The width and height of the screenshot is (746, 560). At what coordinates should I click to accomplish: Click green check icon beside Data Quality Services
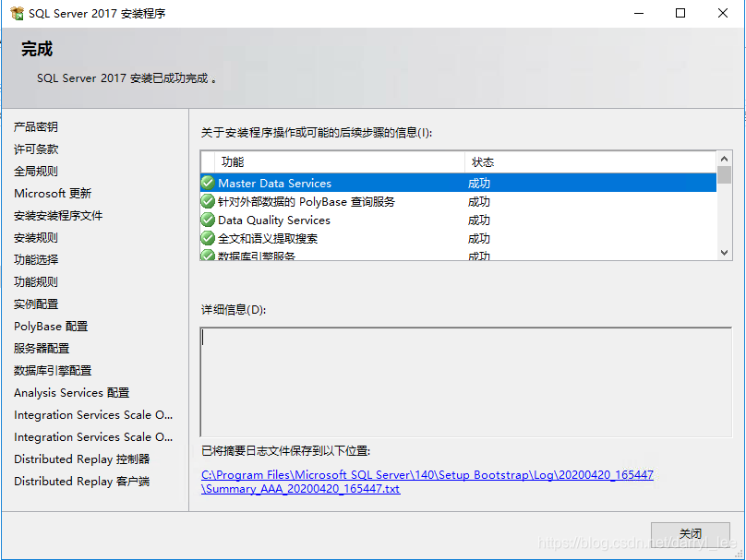208,220
